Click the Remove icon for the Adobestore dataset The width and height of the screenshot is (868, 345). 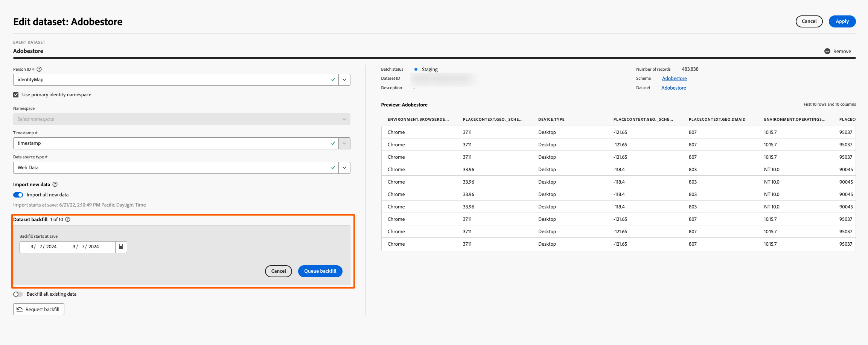[827, 51]
